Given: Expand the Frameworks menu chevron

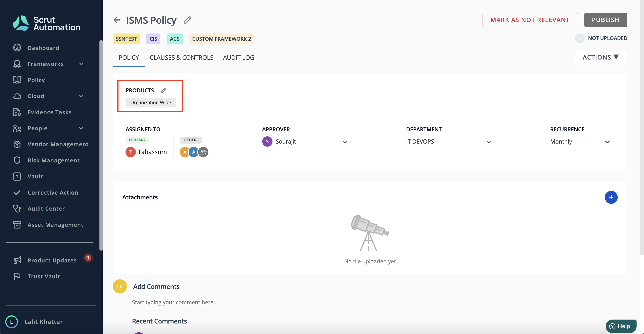Looking at the screenshot, I should tap(81, 64).
